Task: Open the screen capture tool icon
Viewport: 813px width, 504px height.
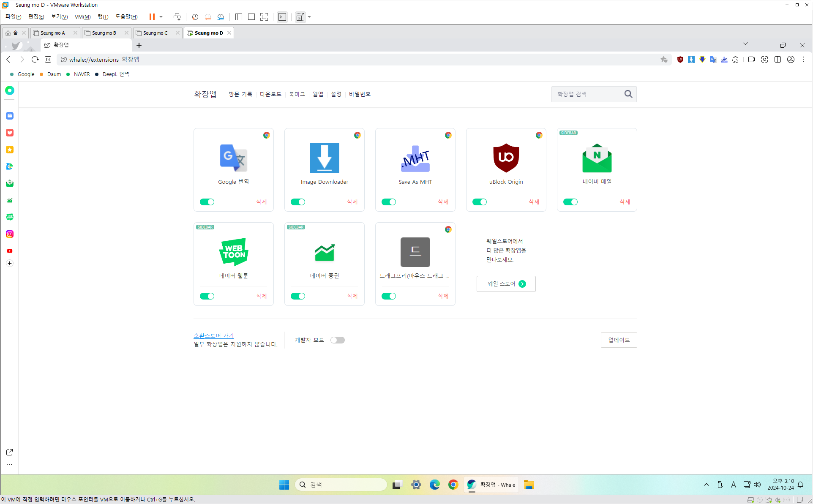Action: [x=764, y=60]
